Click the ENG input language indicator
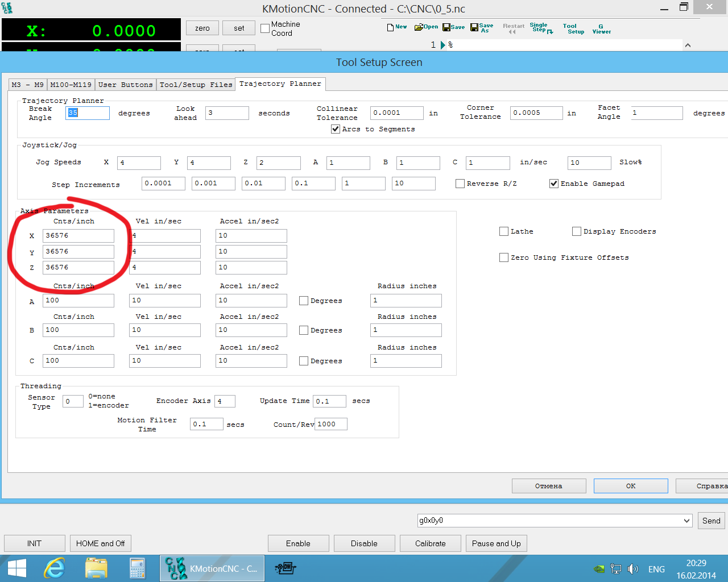Screen dimensions: 728x582 [x=656, y=569]
